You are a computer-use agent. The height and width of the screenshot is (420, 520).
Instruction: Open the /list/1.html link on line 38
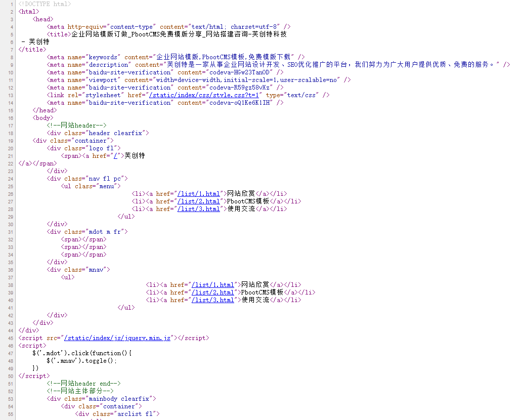pos(212,285)
